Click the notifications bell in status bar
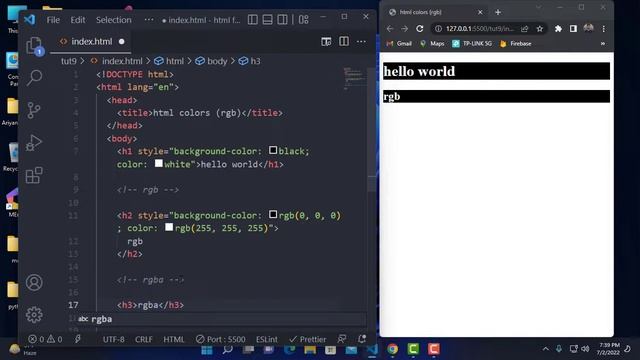 point(362,339)
